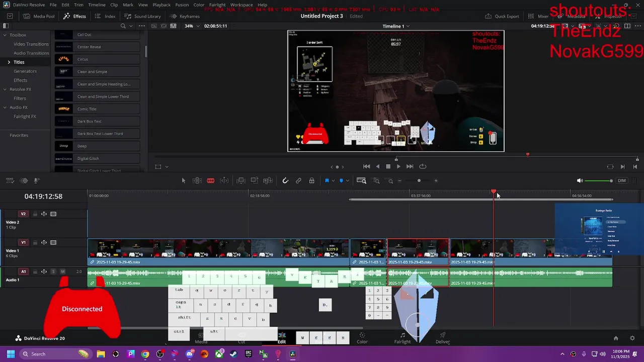Click the Full Extent Zoom icon
Screen dimensions: 644x362
point(361,180)
